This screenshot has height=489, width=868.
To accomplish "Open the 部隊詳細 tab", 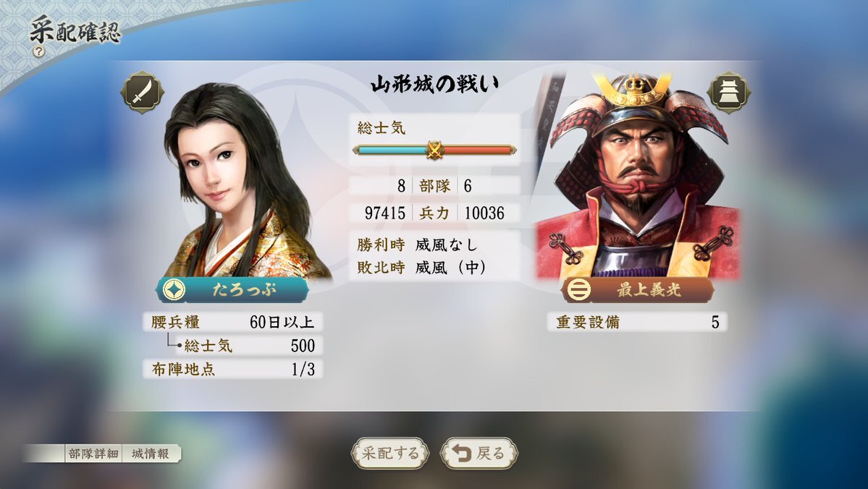I will point(93,454).
